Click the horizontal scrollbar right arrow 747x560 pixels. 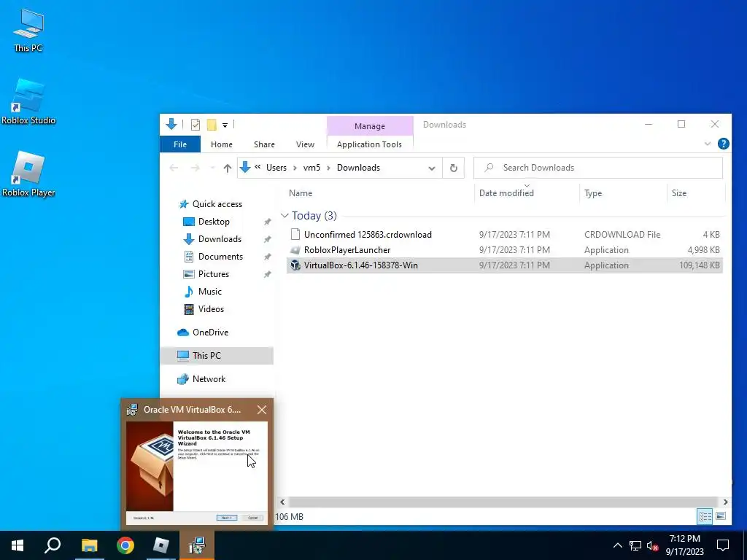click(725, 502)
